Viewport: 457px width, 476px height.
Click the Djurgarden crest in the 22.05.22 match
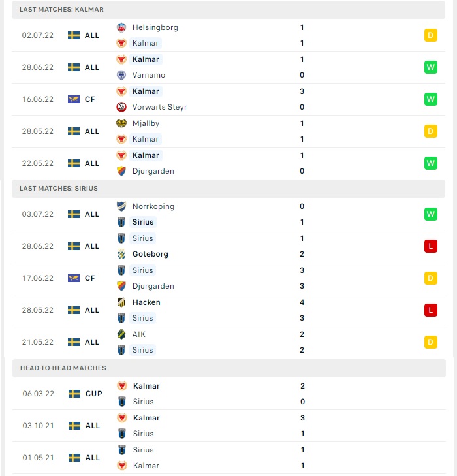click(121, 171)
